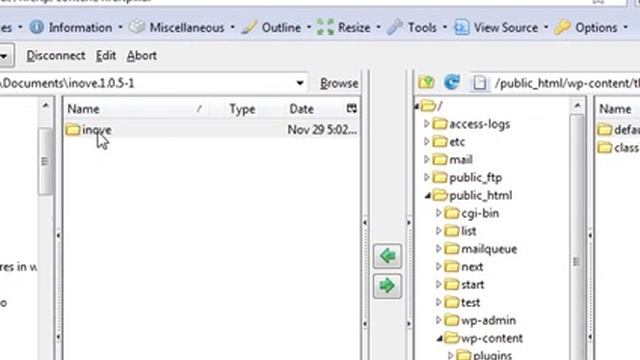This screenshot has width=640, height=360.
Task: Open the local path dropdown arrow
Action: pos(300,83)
